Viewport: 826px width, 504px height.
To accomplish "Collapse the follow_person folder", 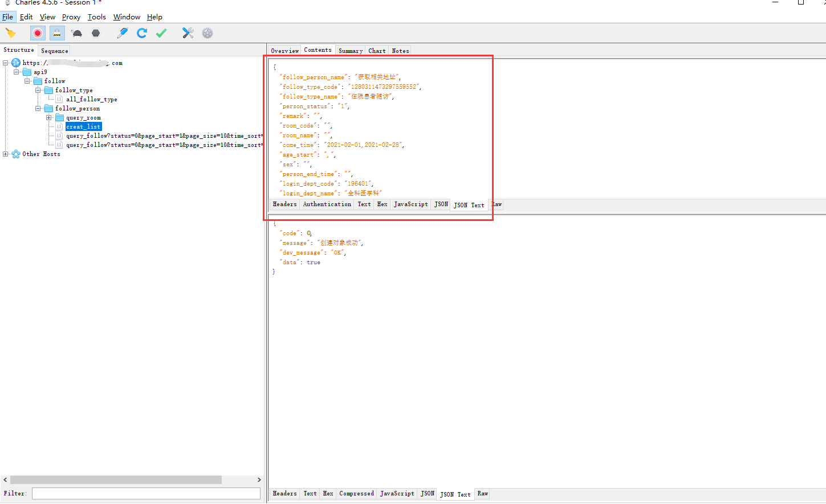I will (x=38, y=108).
